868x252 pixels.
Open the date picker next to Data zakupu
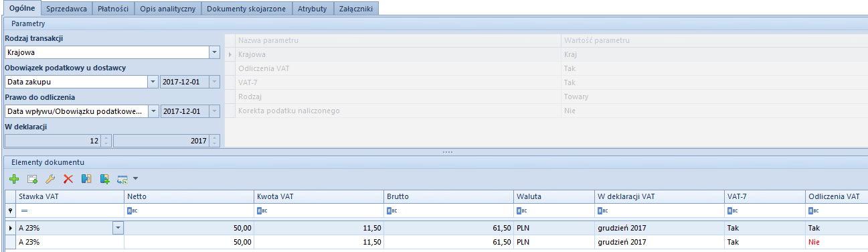(x=214, y=82)
